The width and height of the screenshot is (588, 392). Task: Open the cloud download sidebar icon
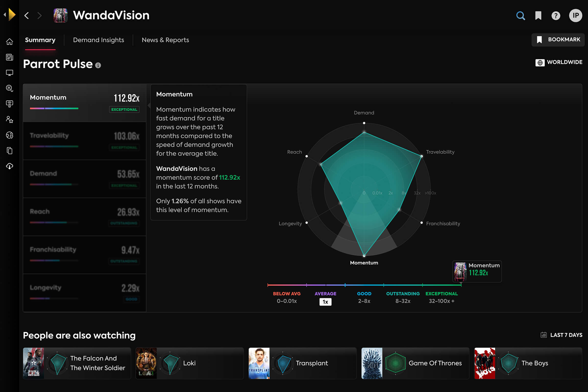[10, 166]
